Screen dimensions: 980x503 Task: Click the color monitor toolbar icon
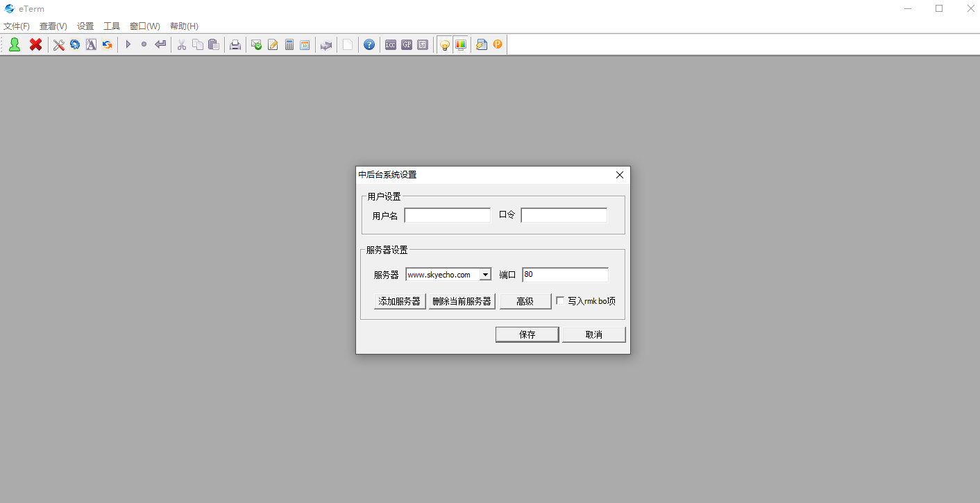coord(460,44)
